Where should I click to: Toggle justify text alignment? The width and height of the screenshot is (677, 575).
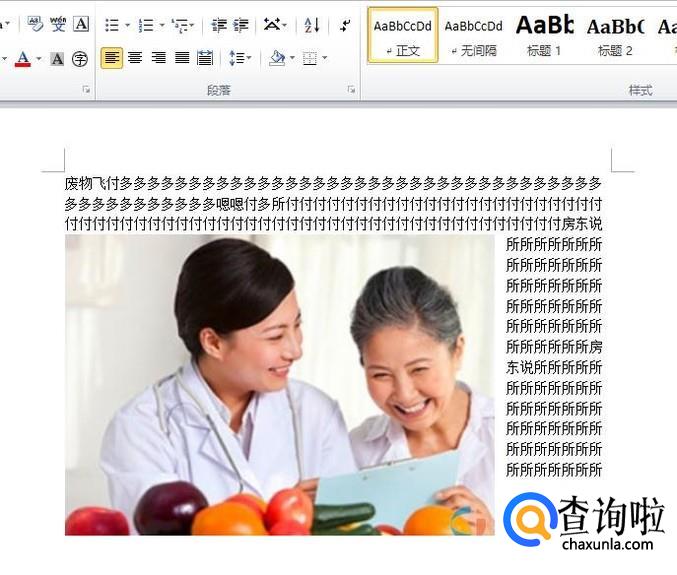click(x=182, y=58)
